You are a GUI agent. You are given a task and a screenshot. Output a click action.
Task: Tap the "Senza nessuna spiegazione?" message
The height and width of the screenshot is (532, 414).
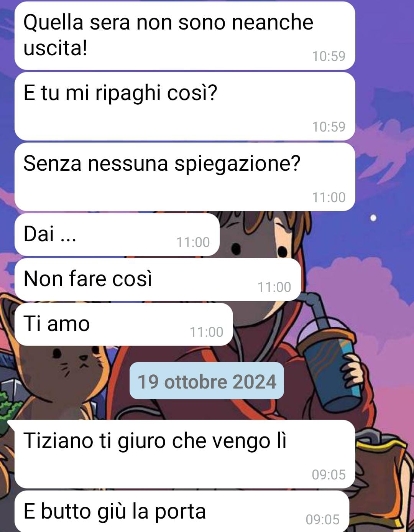coord(185,177)
